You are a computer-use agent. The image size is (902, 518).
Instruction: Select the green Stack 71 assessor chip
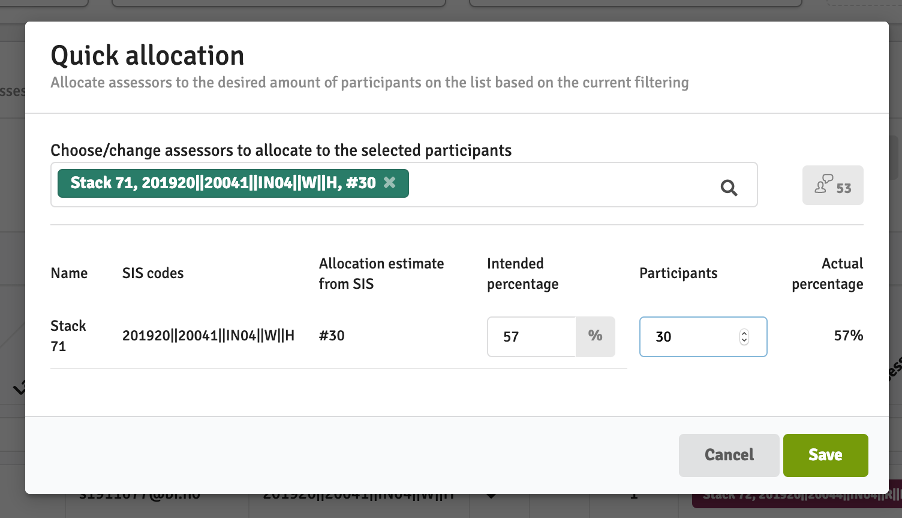pos(222,183)
